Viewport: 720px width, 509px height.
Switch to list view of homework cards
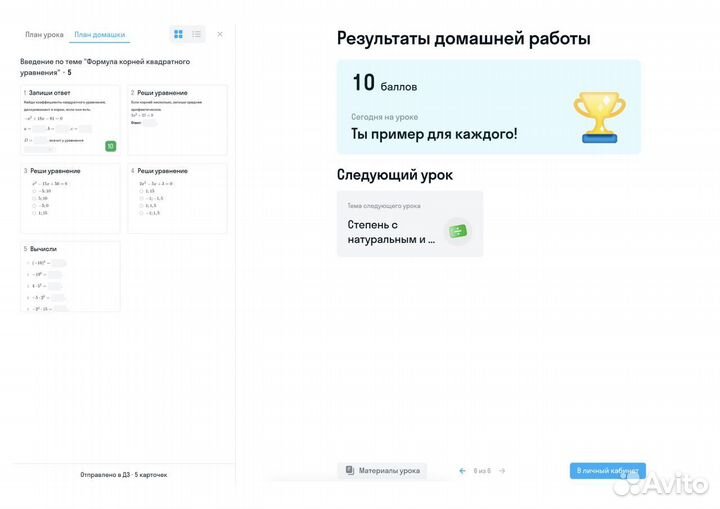pos(197,34)
